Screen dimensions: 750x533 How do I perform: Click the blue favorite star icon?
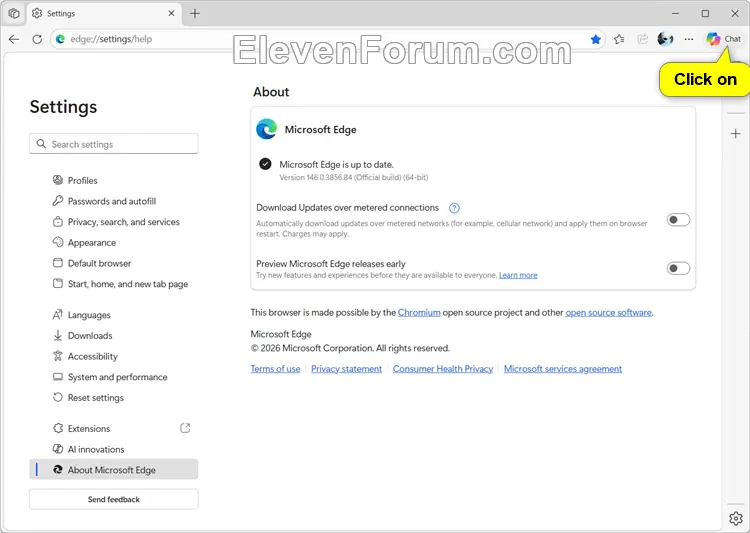coord(596,39)
